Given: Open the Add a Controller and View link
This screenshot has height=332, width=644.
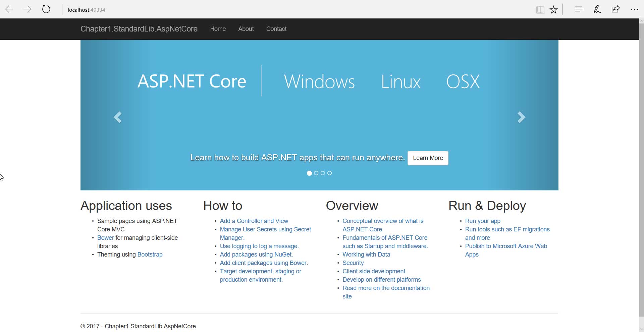Looking at the screenshot, I should 254,221.
